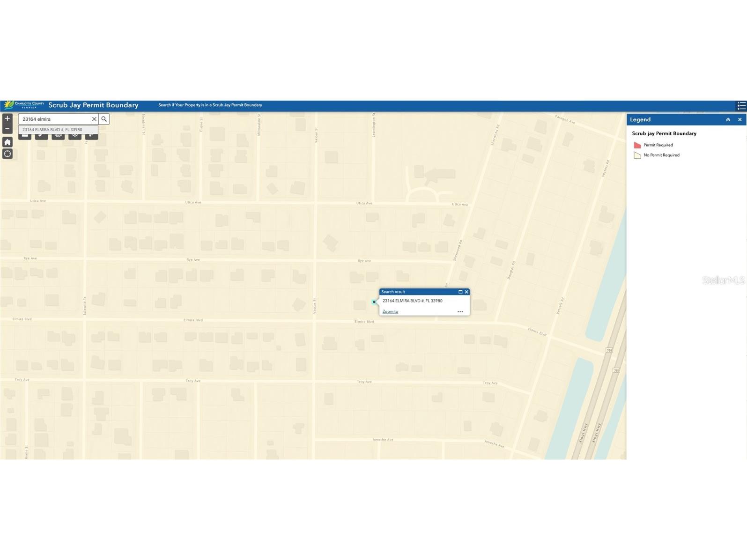Zoom in with the plus button
The width and height of the screenshot is (747, 560).
pos(7,118)
